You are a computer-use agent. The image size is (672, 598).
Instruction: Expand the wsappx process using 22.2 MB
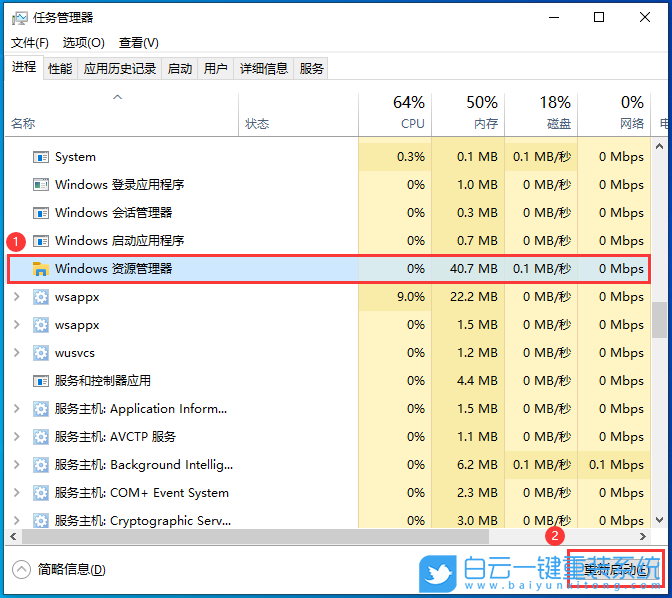click(x=17, y=297)
